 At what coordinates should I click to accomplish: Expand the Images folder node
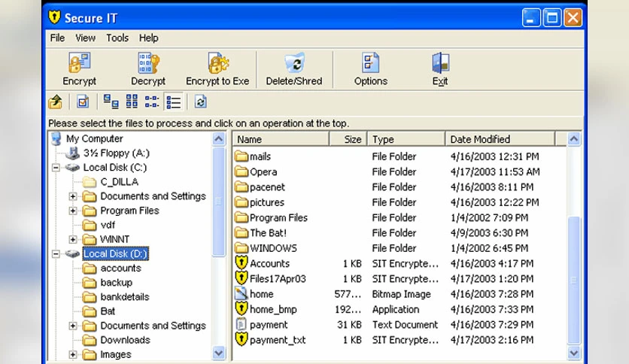pos(73,354)
